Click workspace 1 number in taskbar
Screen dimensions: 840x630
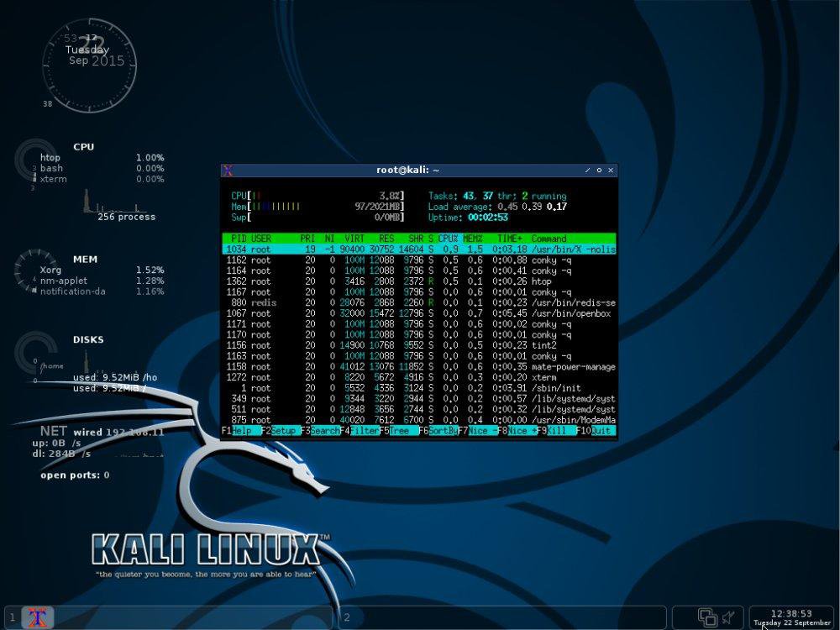(13, 617)
